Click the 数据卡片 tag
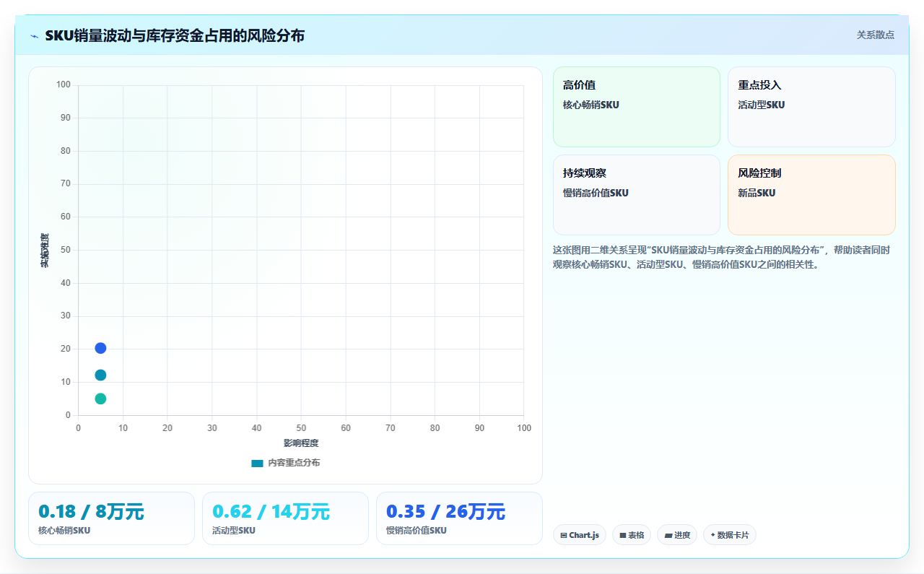 [730, 535]
